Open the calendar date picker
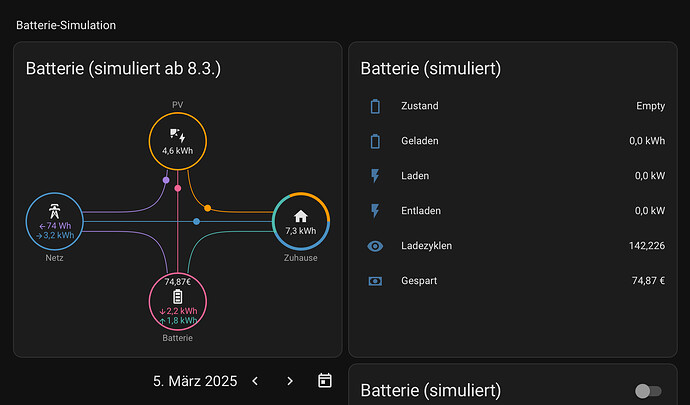The height and width of the screenshot is (405, 690). 325,380
